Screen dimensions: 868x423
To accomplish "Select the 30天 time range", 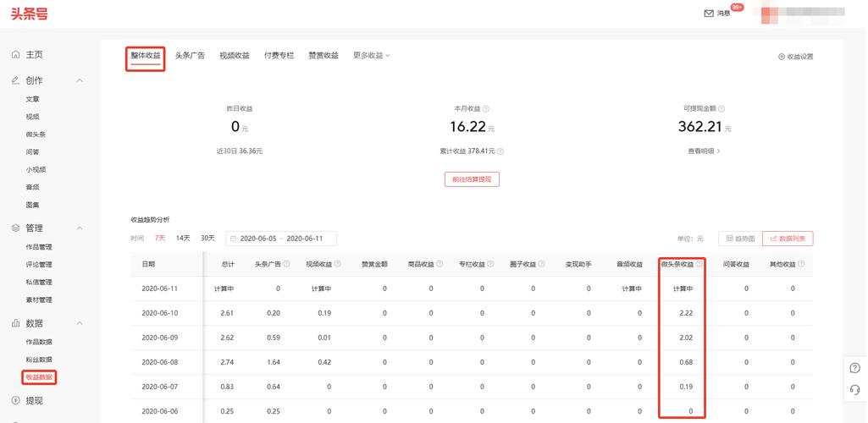I will pos(207,239).
